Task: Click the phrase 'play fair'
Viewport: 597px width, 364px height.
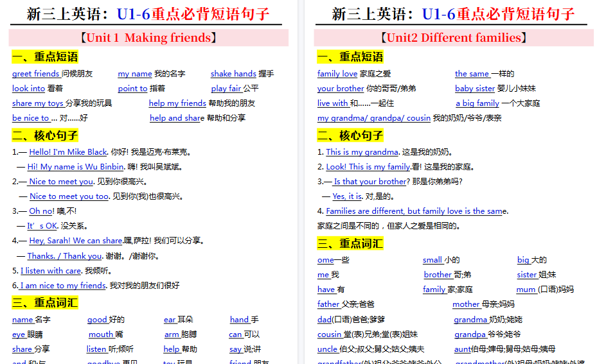Action: click(226, 88)
